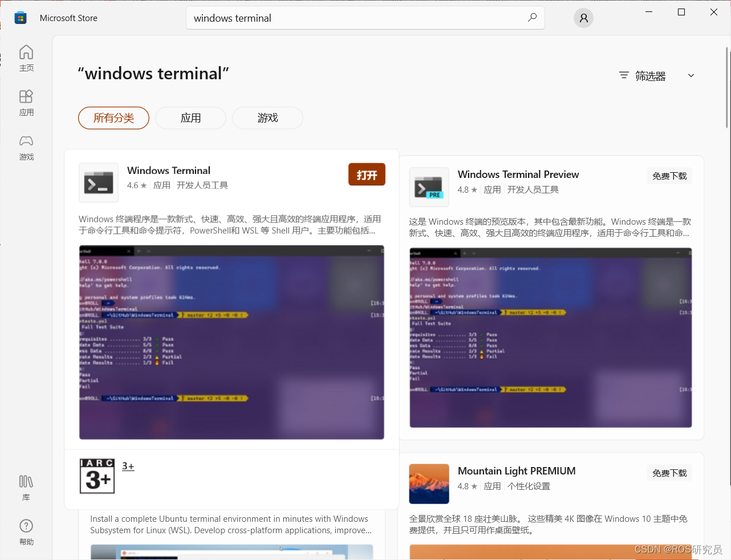Click the 3+ age rating link
This screenshot has width=731, height=560.
coord(128,466)
